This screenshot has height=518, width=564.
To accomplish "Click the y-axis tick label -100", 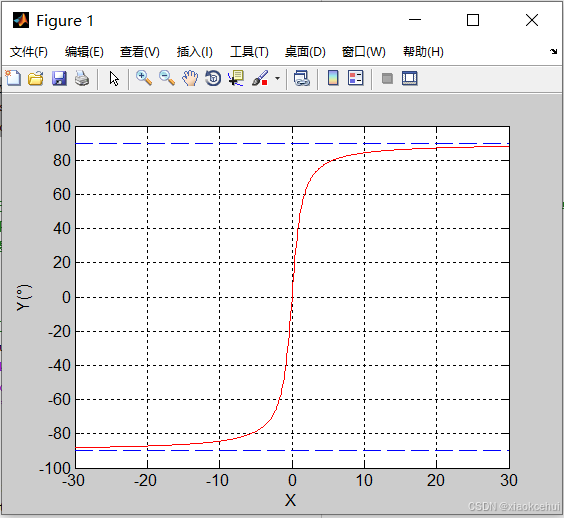I will pyautogui.click(x=55, y=468).
